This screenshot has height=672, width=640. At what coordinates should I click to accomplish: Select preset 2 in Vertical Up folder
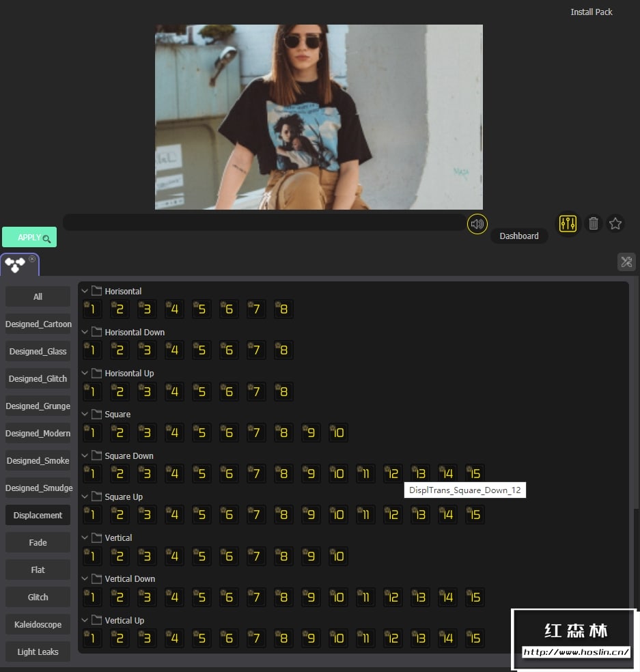[120, 638]
